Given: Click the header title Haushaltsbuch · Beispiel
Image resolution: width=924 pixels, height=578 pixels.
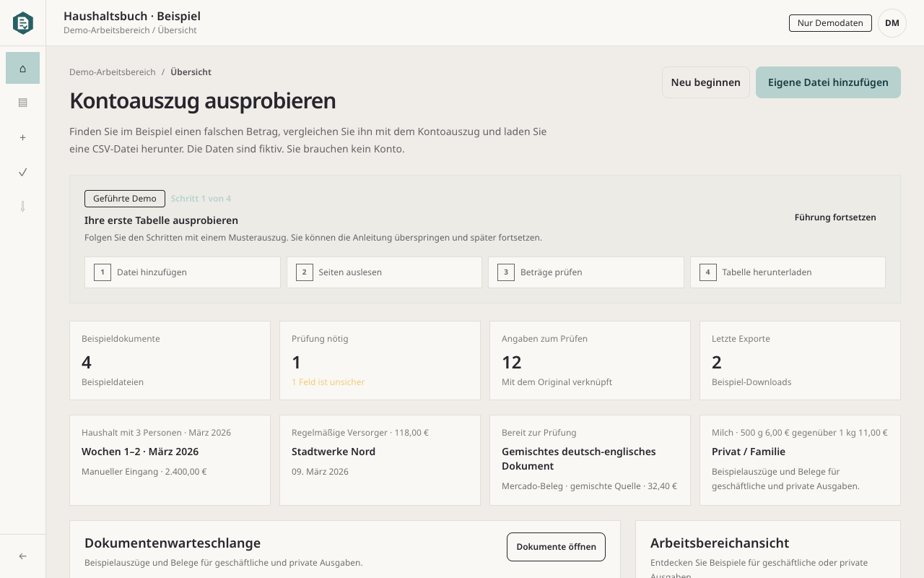Looking at the screenshot, I should pos(132,16).
